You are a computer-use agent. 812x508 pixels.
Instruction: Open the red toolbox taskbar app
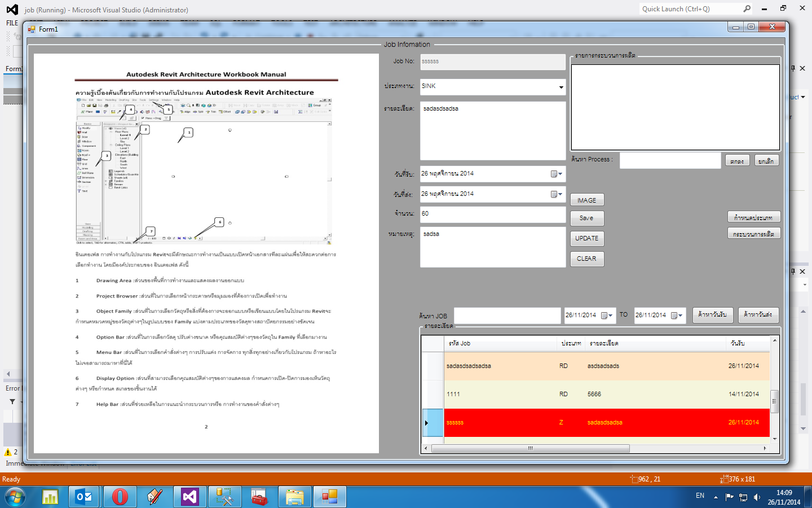pyautogui.click(x=259, y=497)
